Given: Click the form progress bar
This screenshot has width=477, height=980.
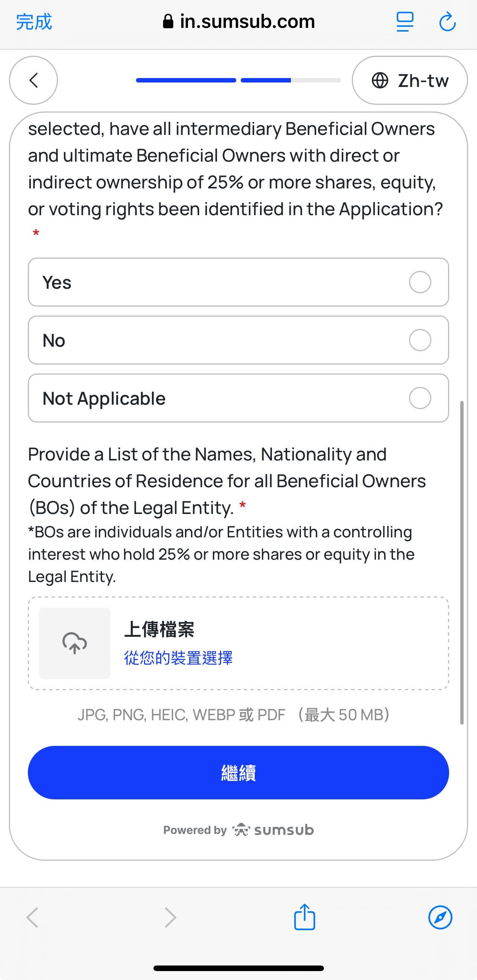Looking at the screenshot, I should (x=238, y=80).
